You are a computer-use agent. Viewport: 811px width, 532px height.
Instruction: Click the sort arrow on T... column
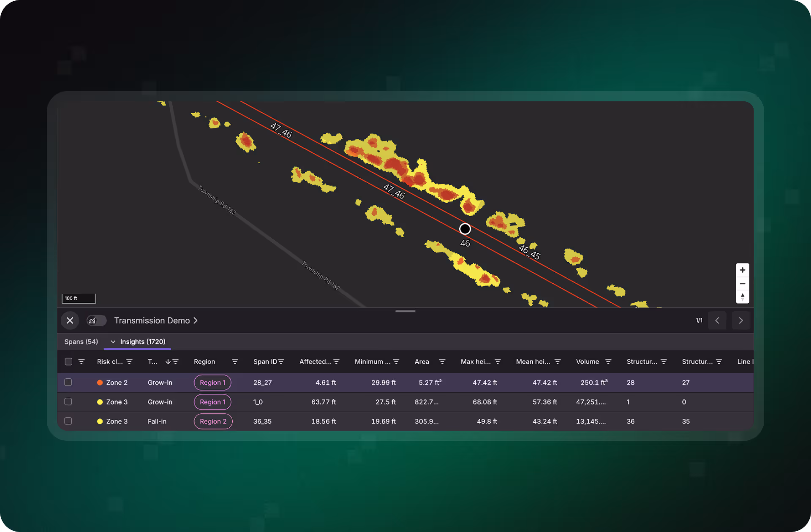click(168, 362)
